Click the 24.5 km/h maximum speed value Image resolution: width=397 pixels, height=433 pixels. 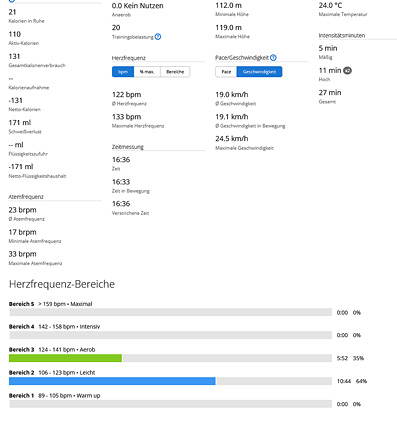tap(232, 139)
